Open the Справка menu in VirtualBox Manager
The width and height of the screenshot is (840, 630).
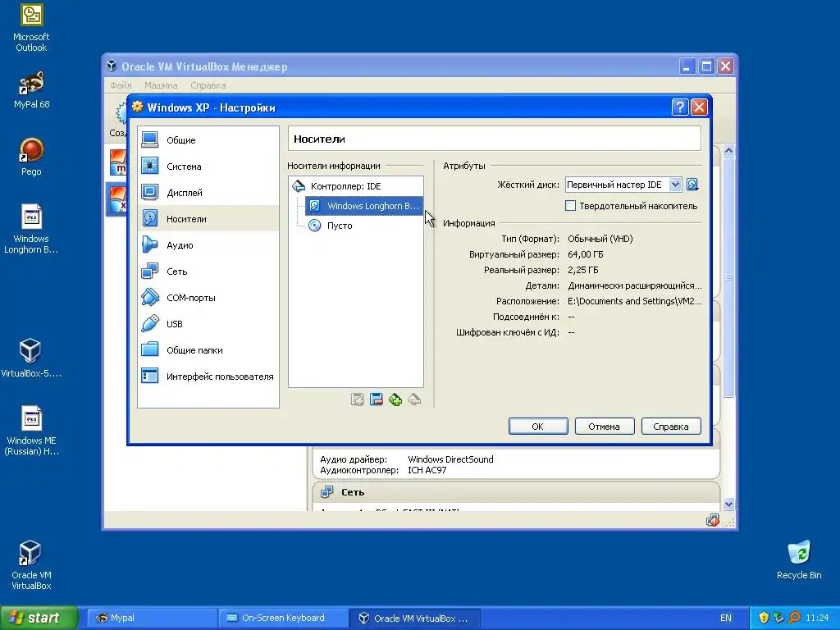pos(208,85)
